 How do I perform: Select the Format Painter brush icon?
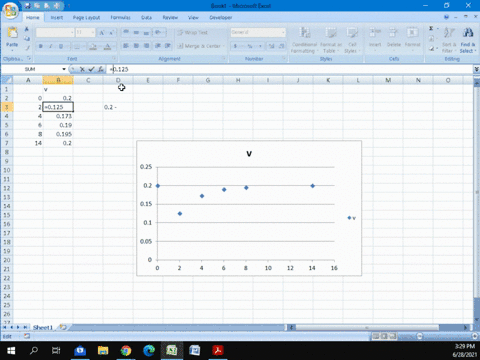[x=27, y=48]
